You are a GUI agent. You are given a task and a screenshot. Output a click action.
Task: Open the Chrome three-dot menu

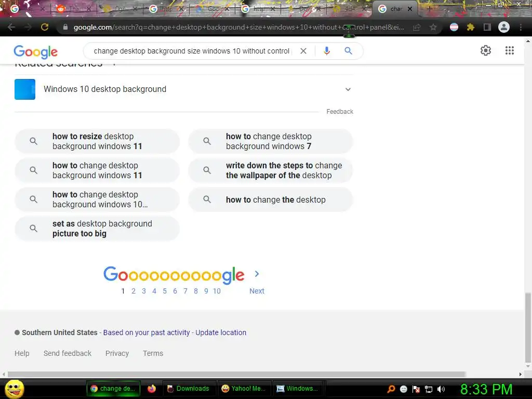pyautogui.click(x=521, y=27)
